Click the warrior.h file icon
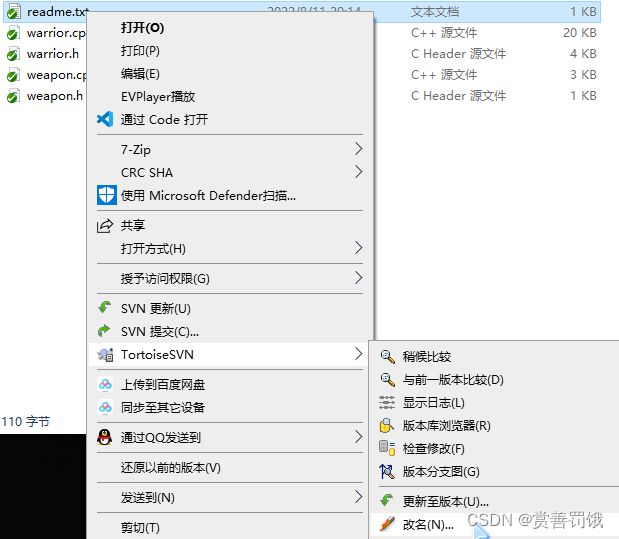Screen dimensions: 619x539 click(x=13, y=54)
